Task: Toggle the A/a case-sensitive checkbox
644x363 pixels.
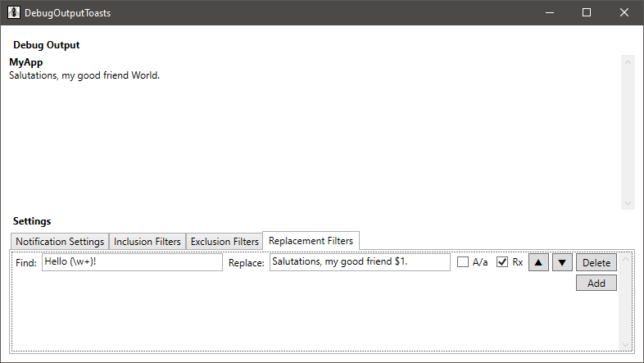Action: point(463,262)
